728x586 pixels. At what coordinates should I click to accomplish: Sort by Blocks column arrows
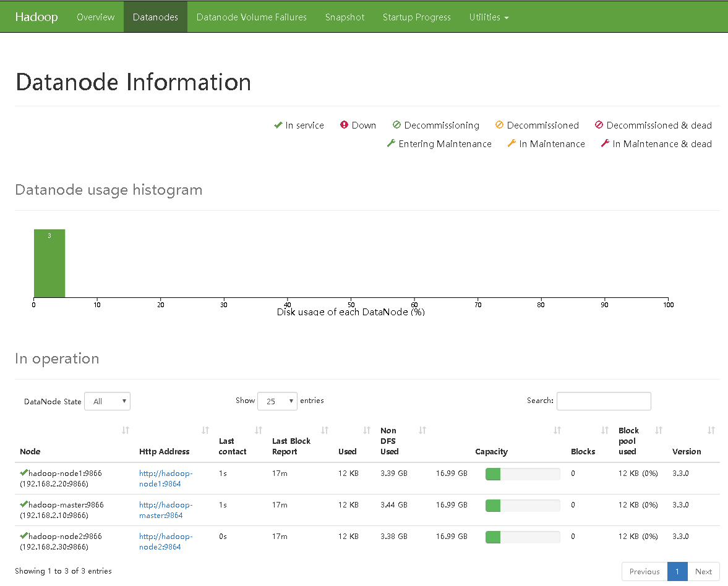[x=604, y=431]
